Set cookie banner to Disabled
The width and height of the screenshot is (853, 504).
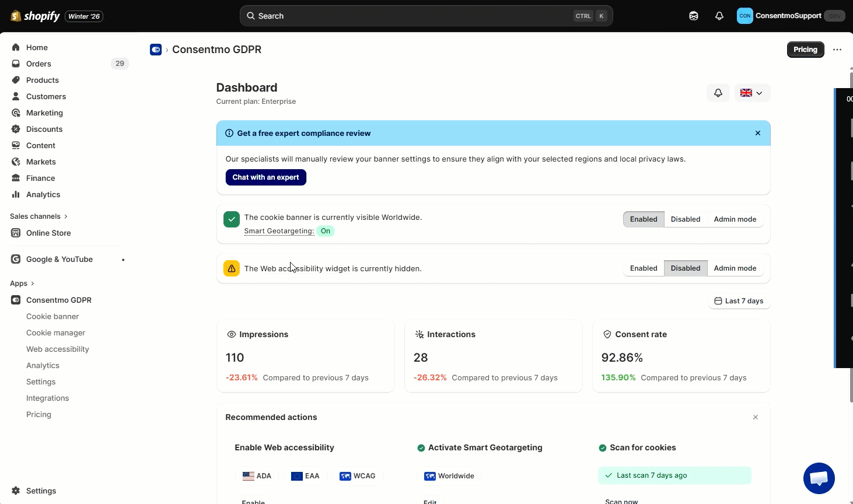[685, 219]
